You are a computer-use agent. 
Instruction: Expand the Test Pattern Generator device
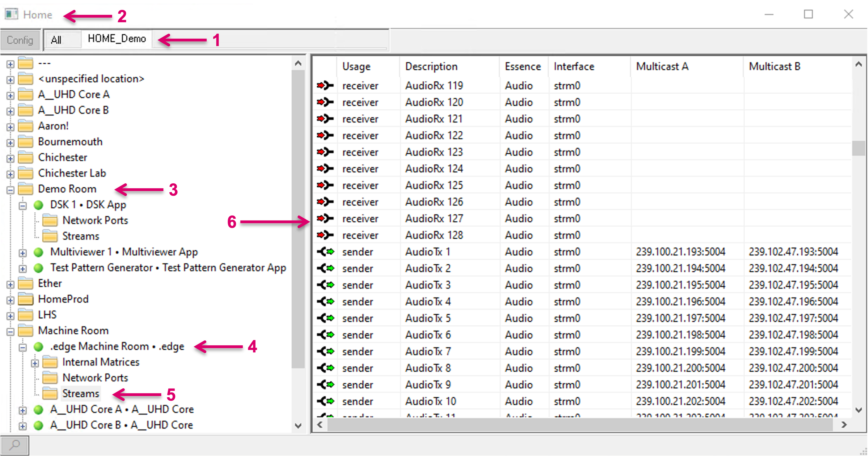coord(23,269)
